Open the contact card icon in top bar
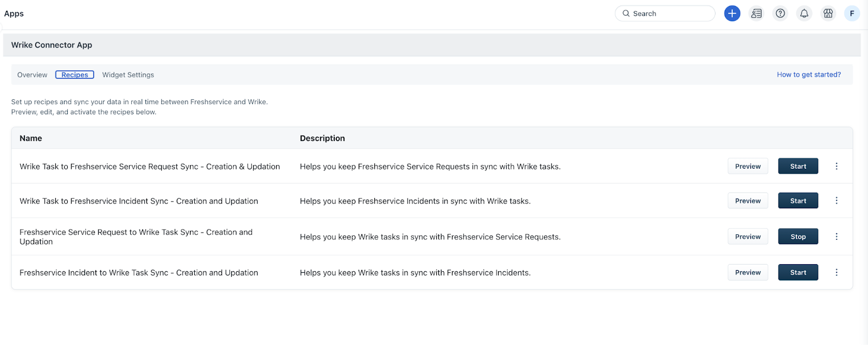 point(756,14)
